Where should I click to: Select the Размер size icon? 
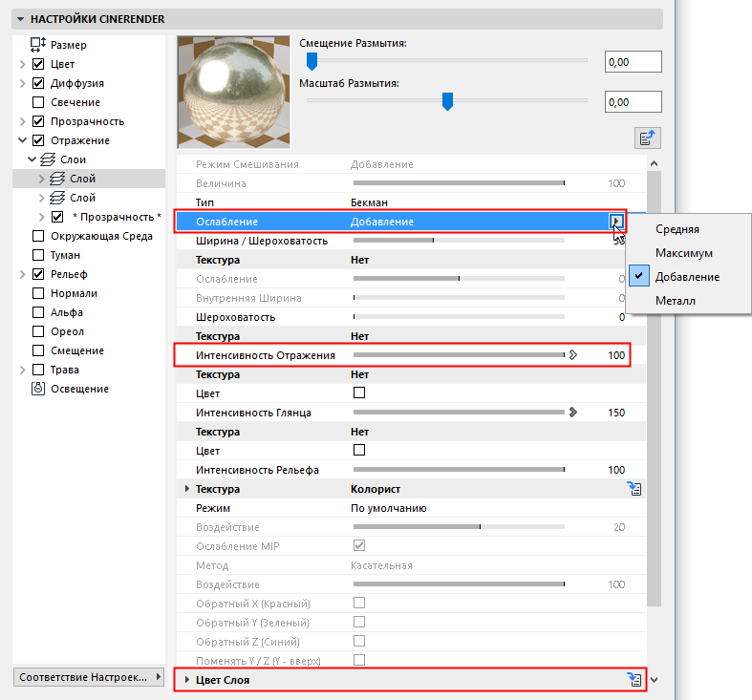[38, 45]
